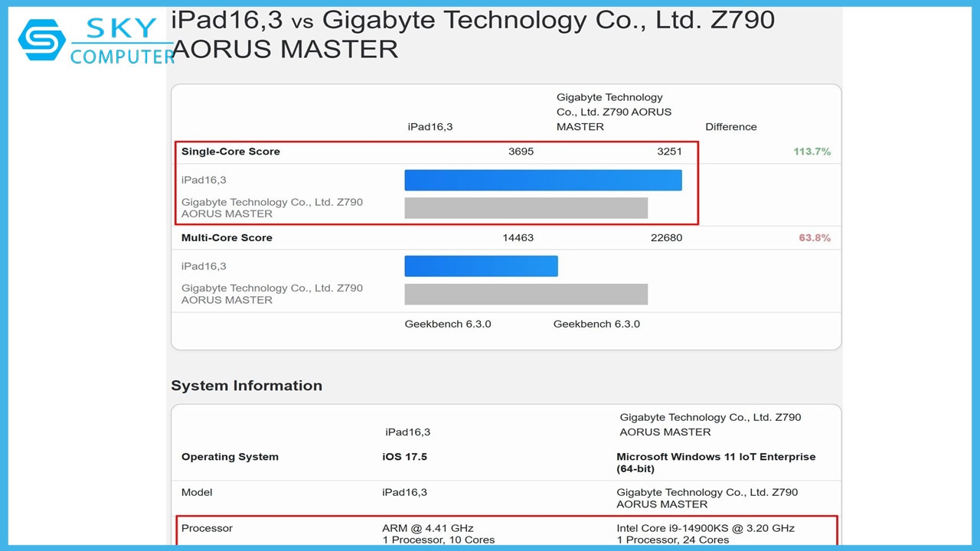Click the 113.7% green difference value

[812, 152]
